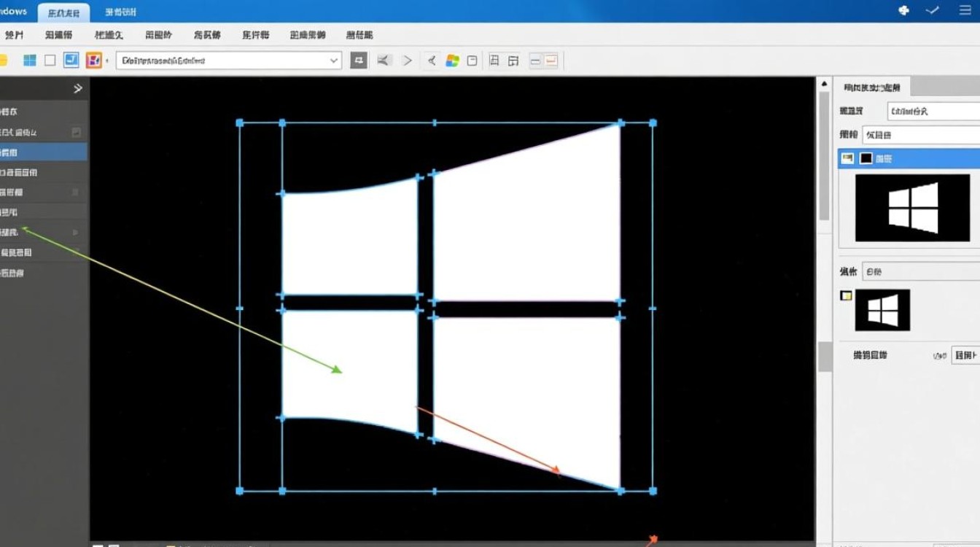
Task: Click the black color swatch in the highlighted layer row
Action: [x=866, y=158]
